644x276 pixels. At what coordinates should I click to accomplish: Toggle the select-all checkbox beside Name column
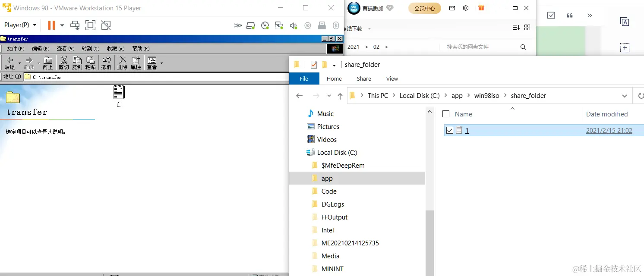(446, 114)
